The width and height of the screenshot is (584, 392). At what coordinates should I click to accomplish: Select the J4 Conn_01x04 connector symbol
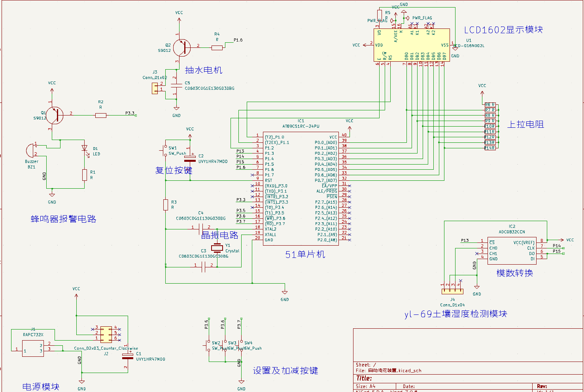click(452, 291)
